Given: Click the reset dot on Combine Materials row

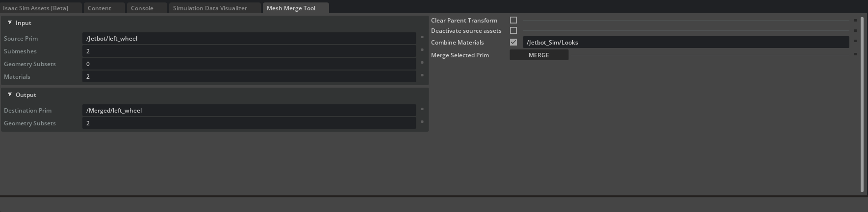Looking at the screenshot, I should point(855,41).
